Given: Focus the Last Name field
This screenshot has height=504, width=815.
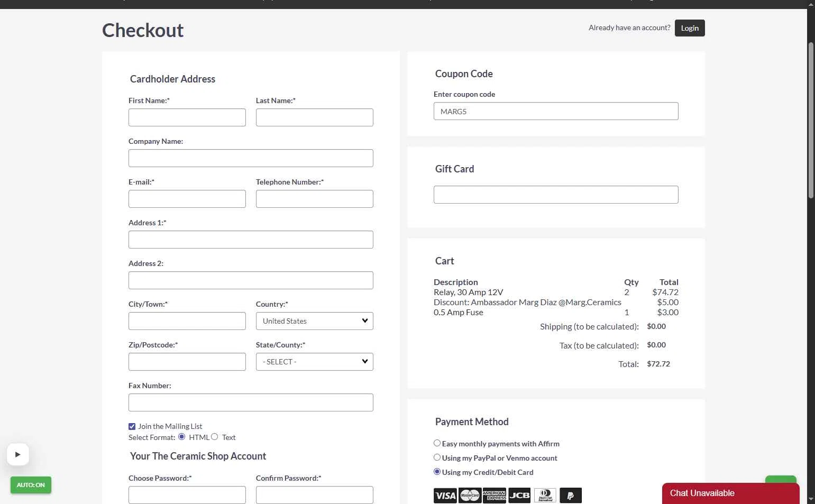Looking at the screenshot, I should pos(315,117).
